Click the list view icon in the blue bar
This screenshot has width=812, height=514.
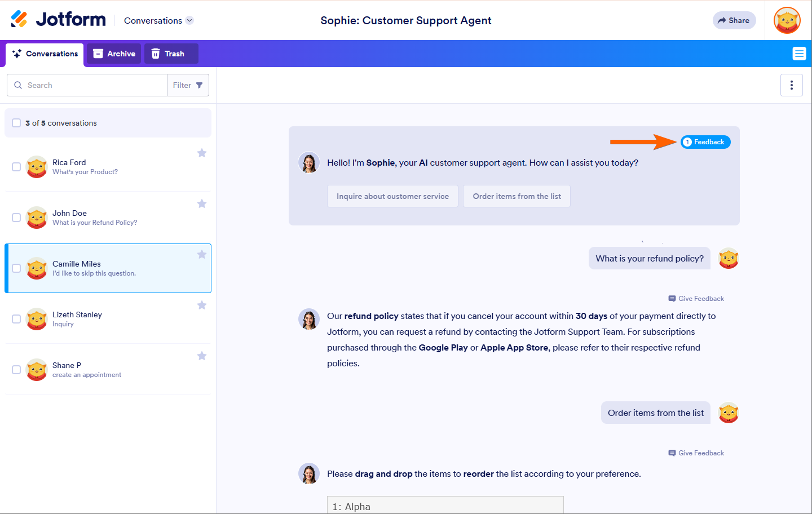pyautogui.click(x=798, y=54)
